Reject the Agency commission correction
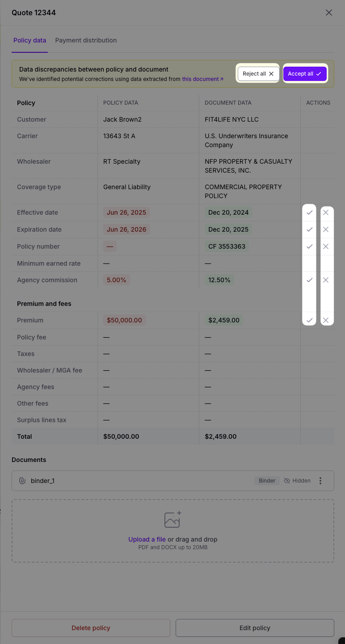345x644 pixels. (x=326, y=280)
